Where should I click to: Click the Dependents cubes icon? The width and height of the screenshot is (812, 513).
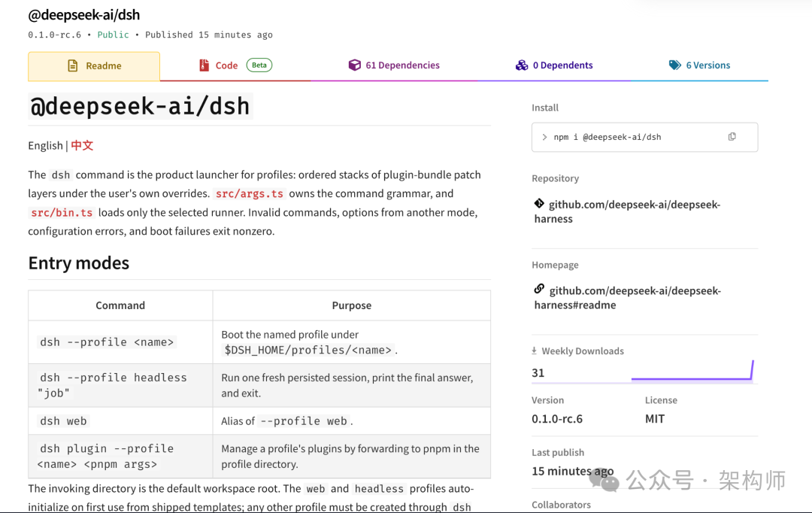522,65
